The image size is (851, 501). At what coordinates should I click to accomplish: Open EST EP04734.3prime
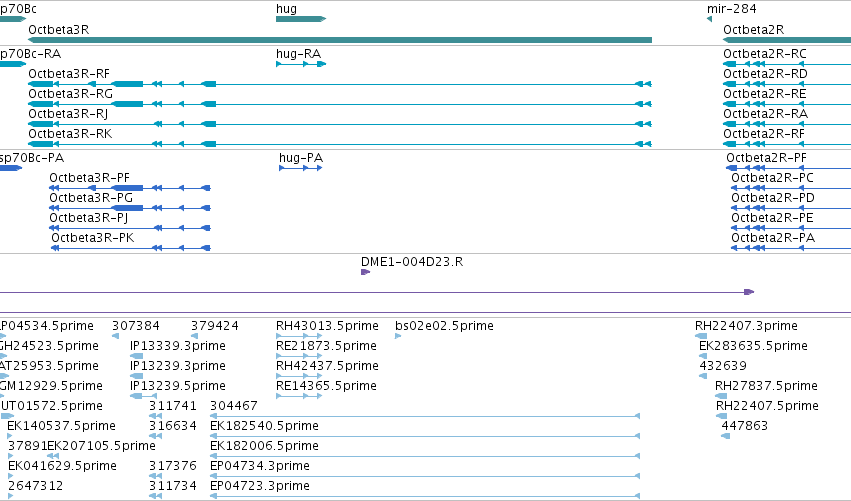click(260, 467)
